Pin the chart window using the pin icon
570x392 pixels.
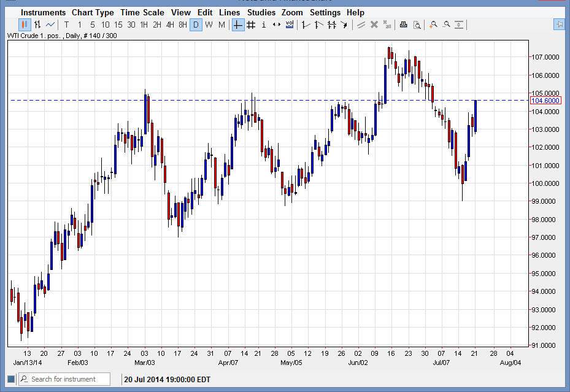point(558,25)
